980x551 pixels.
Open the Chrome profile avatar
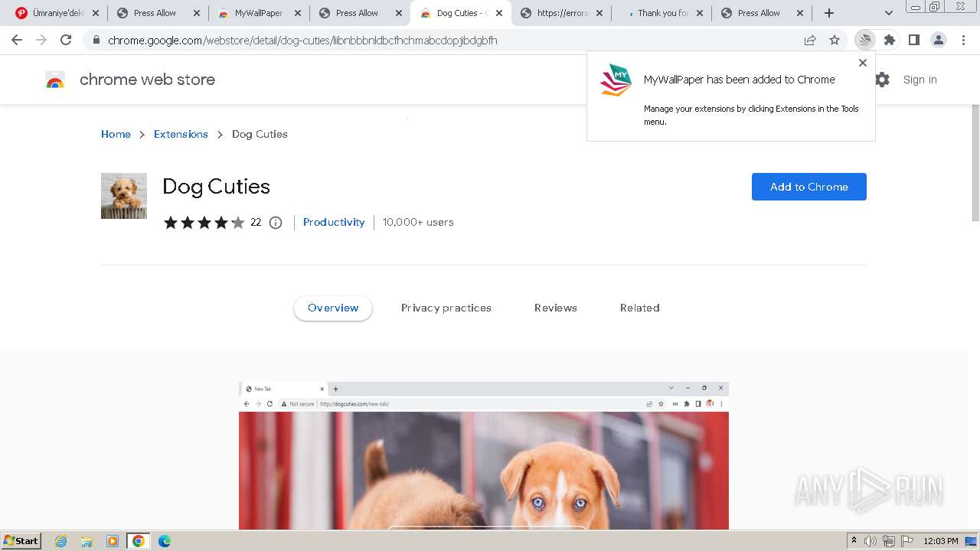(x=939, y=40)
